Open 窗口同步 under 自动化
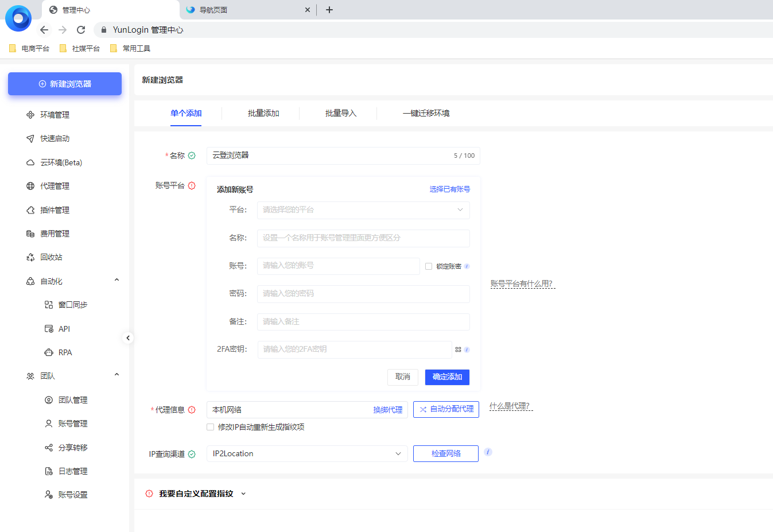Screen dimensions: 773x532 [70, 304]
